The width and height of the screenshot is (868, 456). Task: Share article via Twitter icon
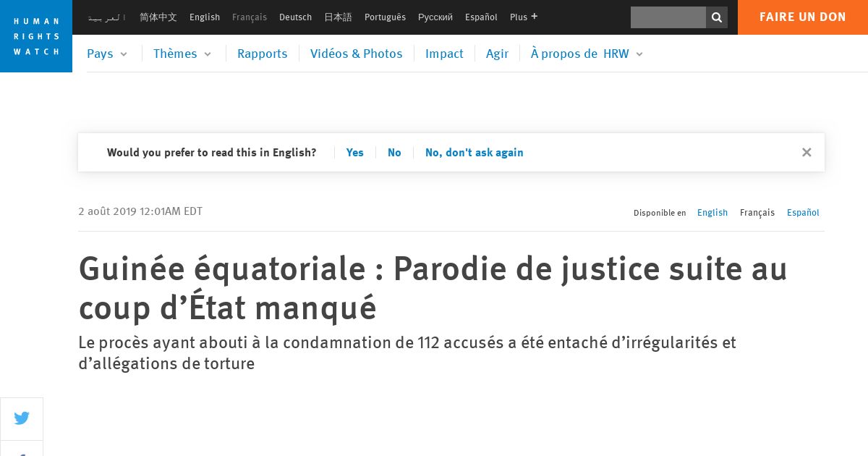coord(22,418)
